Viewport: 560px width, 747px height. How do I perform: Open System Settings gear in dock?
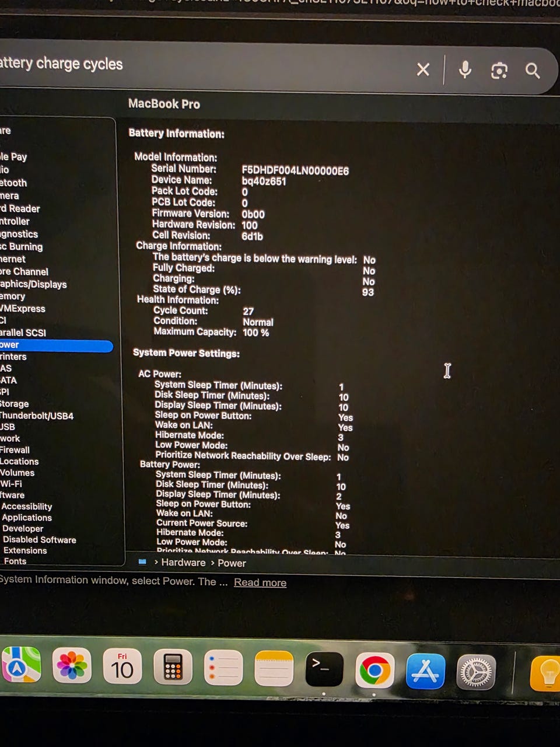click(x=476, y=672)
